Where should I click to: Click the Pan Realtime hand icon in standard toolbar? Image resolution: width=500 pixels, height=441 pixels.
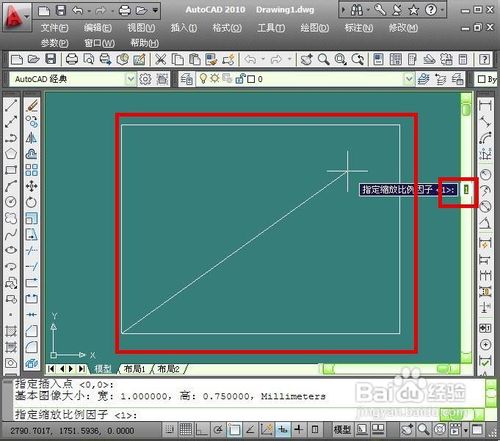[306, 60]
